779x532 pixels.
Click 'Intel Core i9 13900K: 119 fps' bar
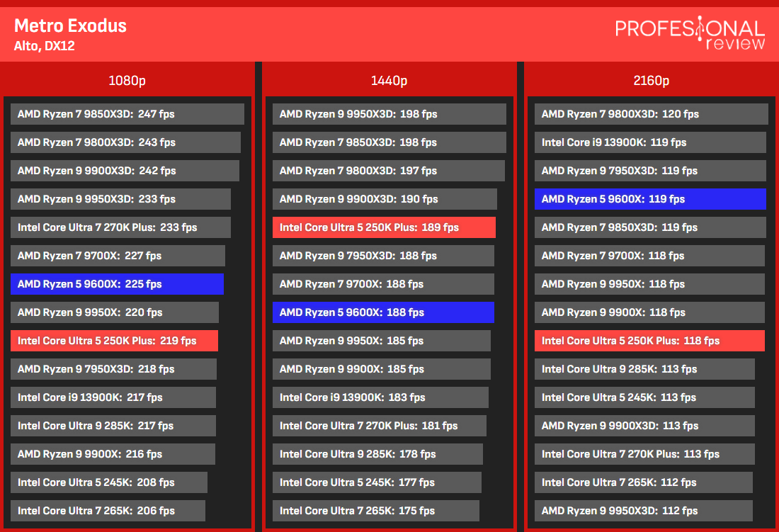click(650, 142)
